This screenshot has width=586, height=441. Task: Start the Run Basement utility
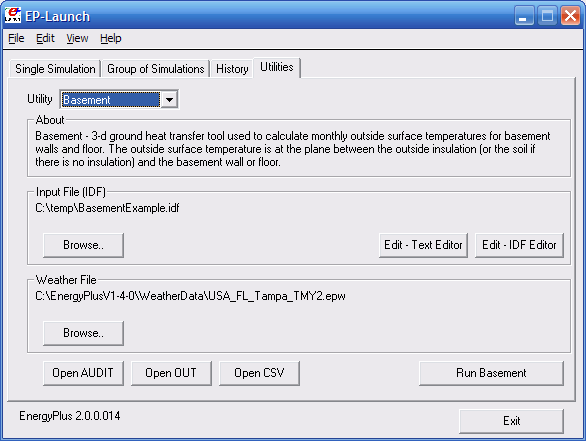coord(491,373)
